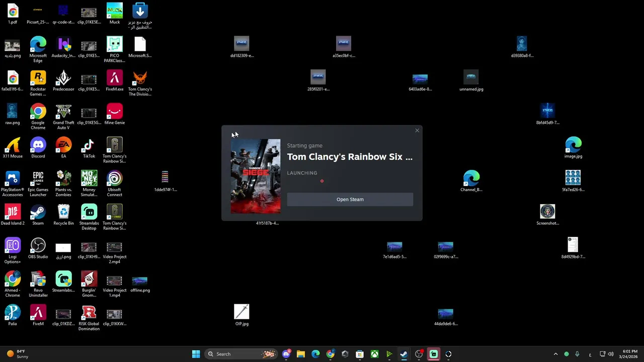Image resolution: width=644 pixels, height=362 pixels.
Task: Select the Predecessor desktop icon
Action: point(63,81)
